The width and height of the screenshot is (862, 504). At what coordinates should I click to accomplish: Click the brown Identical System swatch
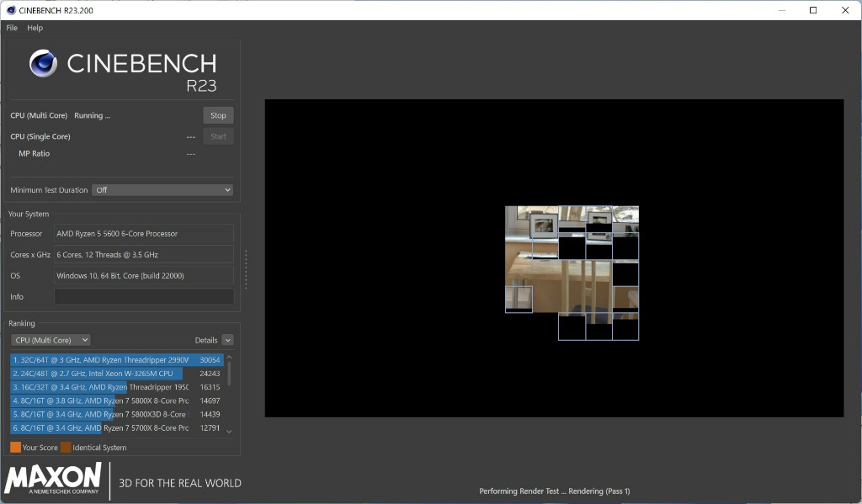click(66, 448)
